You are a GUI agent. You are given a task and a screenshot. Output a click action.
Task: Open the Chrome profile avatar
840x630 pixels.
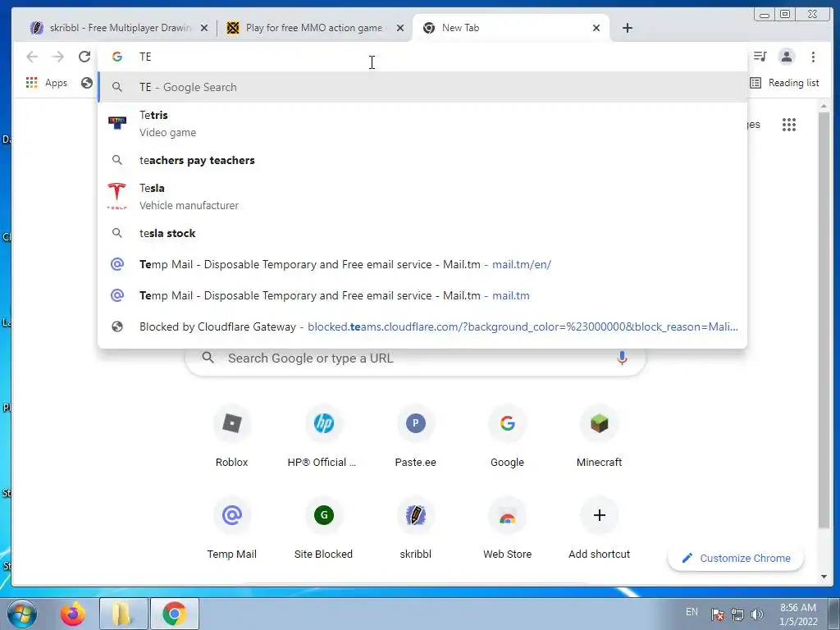[787, 57]
